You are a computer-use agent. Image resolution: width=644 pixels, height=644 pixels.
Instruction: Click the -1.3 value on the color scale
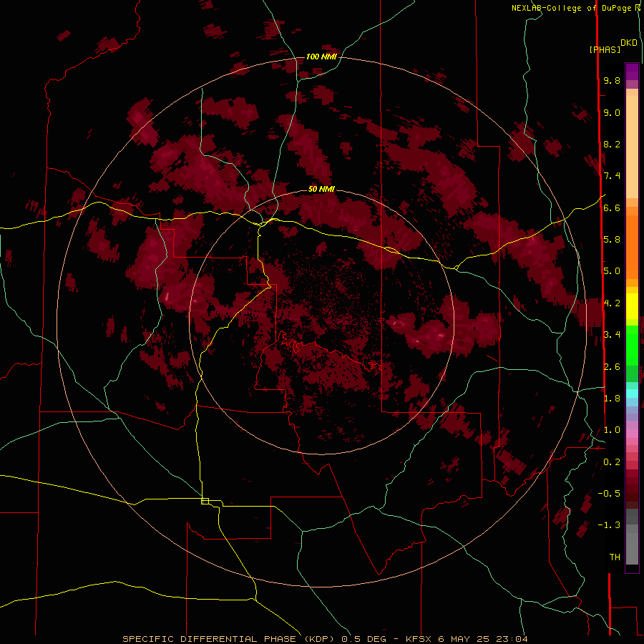(x=609, y=525)
